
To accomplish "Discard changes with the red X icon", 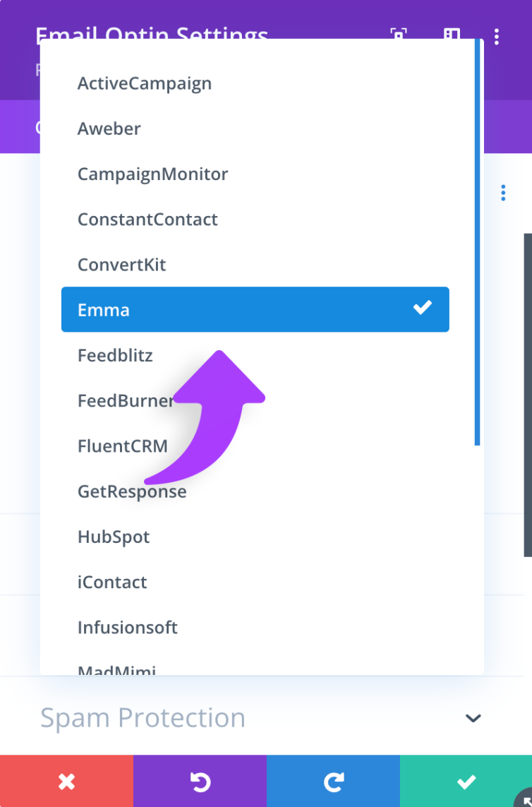I will [66, 781].
